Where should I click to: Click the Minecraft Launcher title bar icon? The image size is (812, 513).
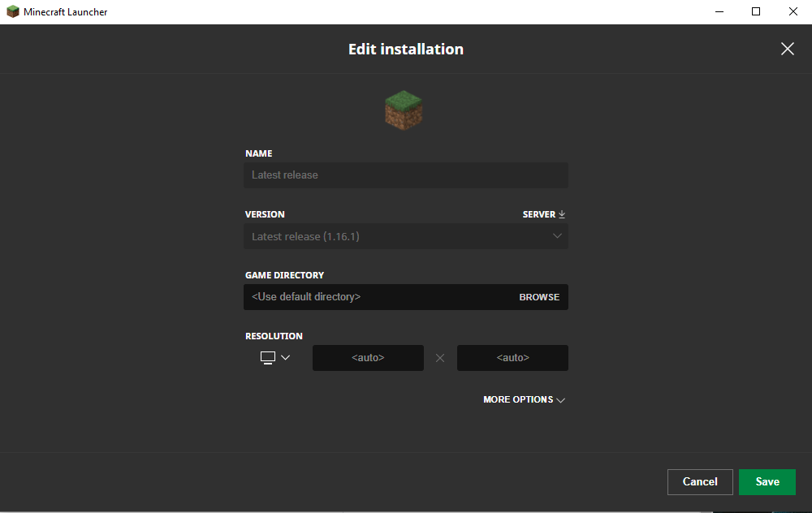(x=12, y=11)
